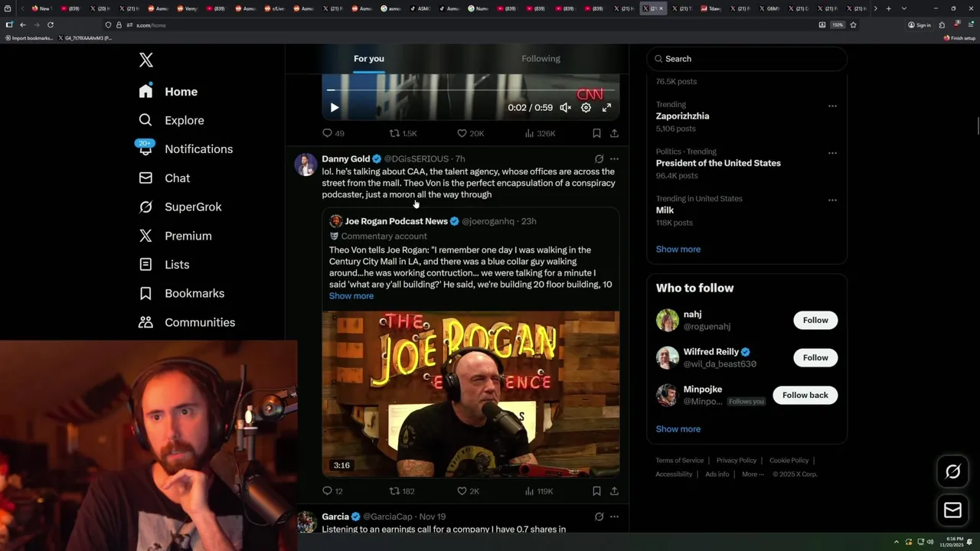The image size is (980, 551).
Task: Open Lists in the sidebar
Action: pyautogui.click(x=164, y=264)
